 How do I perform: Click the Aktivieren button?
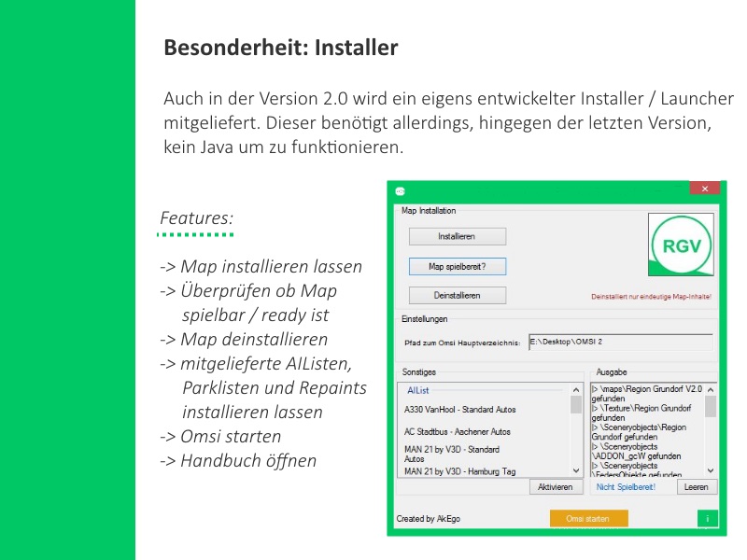556,487
